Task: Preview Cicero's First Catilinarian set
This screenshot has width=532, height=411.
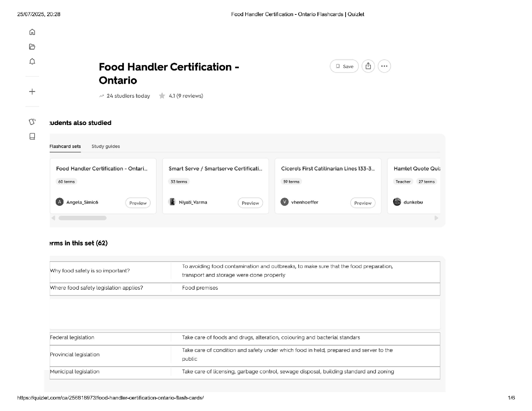Action: click(x=363, y=203)
